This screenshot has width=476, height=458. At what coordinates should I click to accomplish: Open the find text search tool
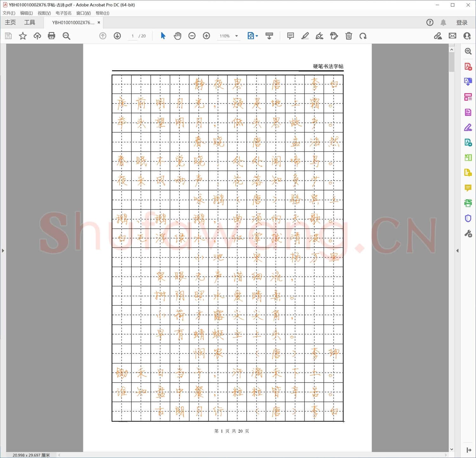[x=66, y=36]
